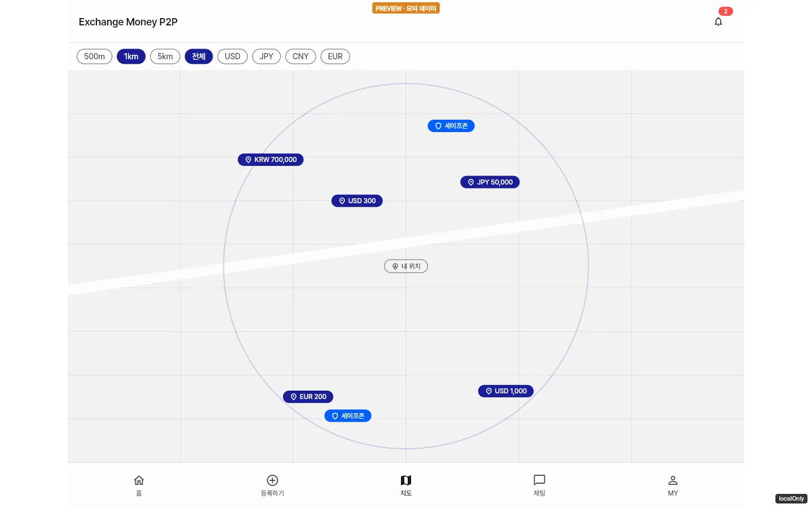Click the Exchange Money P2P title

(x=128, y=22)
